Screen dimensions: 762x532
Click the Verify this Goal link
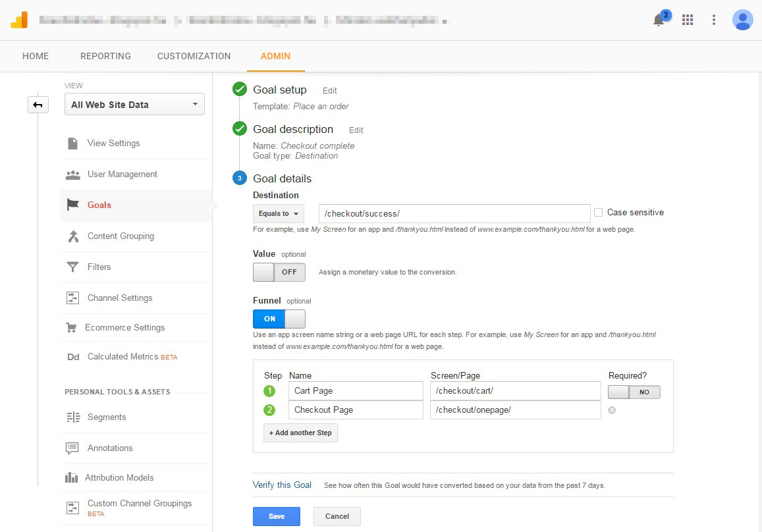282,485
